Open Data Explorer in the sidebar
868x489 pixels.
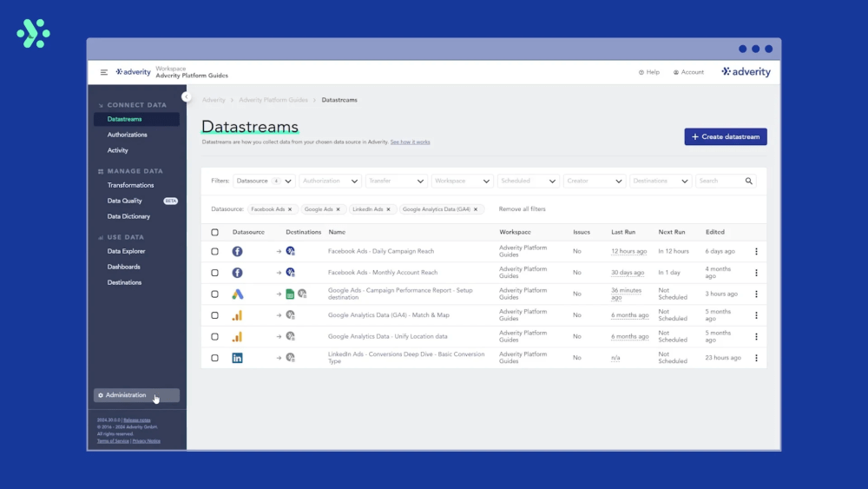[x=126, y=251]
